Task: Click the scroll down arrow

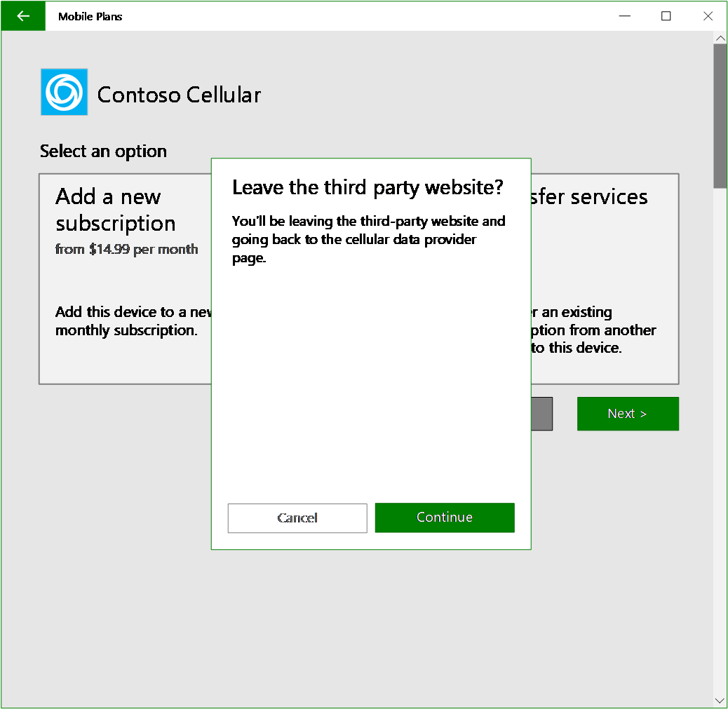Action: 720,700
